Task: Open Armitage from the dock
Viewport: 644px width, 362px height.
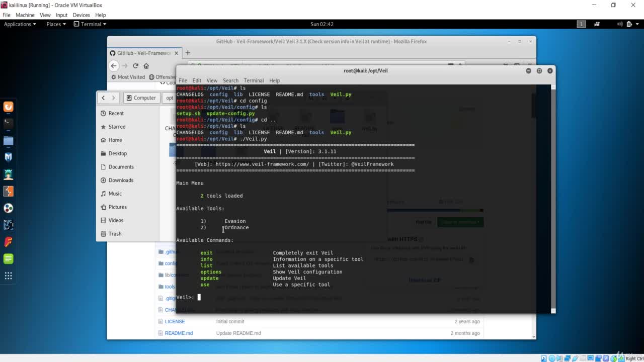Action: tap(8, 174)
